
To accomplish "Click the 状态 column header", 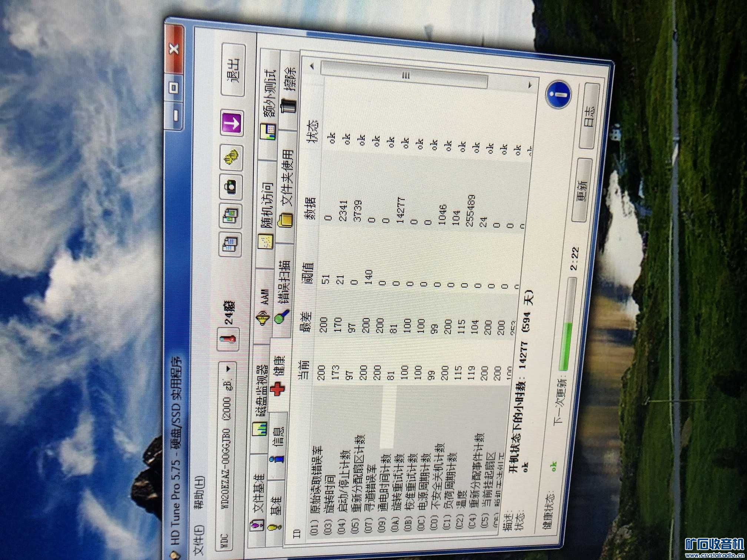I will click(x=312, y=131).
